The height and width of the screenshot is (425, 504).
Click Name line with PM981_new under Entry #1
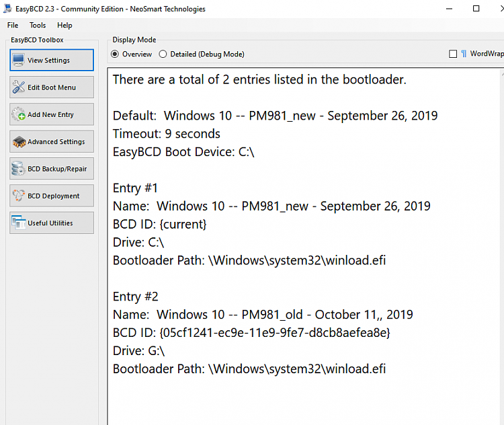click(x=271, y=206)
